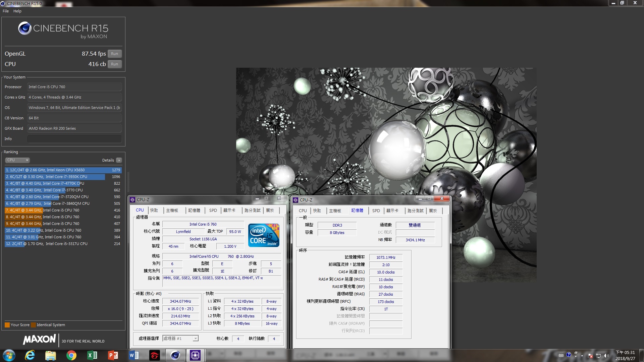The height and width of the screenshot is (362, 644).
Task: Click the Cinebench R15 logo icon
Action: pos(25,28)
